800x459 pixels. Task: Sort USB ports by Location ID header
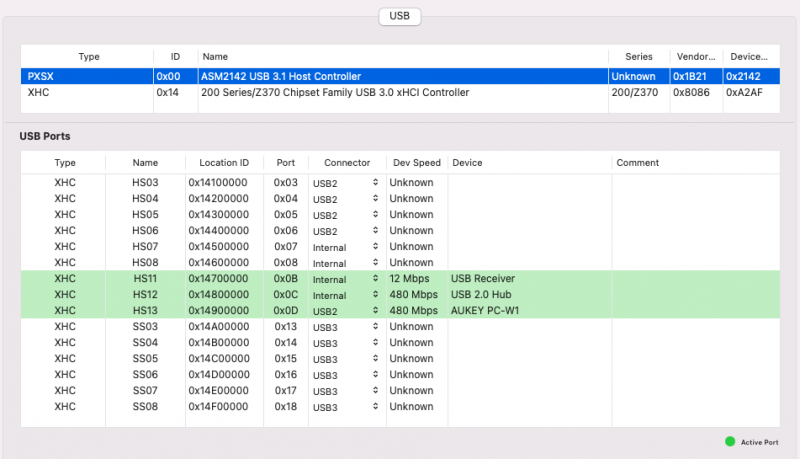223,162
